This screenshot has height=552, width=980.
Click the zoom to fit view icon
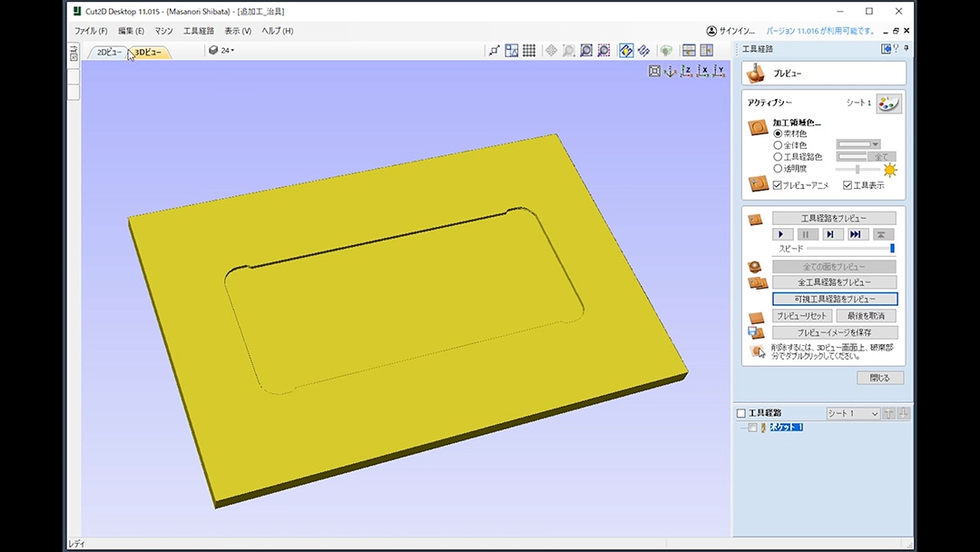point(654,71)
